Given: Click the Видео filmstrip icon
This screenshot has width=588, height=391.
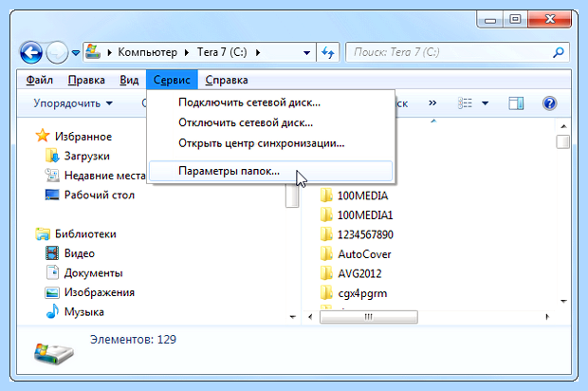Looking at the screenshot, I should [x=52, y=253].
